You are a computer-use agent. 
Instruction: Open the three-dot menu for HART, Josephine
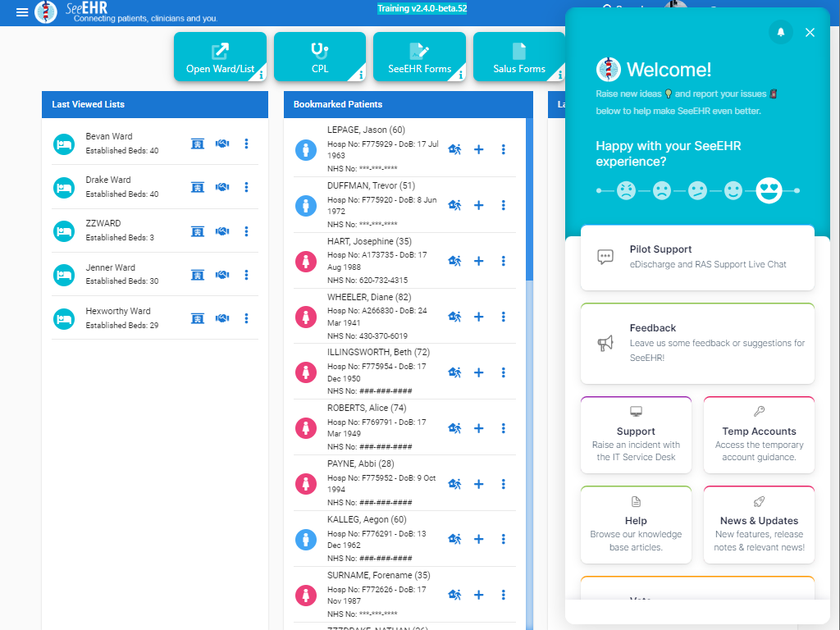pos(503,261)
